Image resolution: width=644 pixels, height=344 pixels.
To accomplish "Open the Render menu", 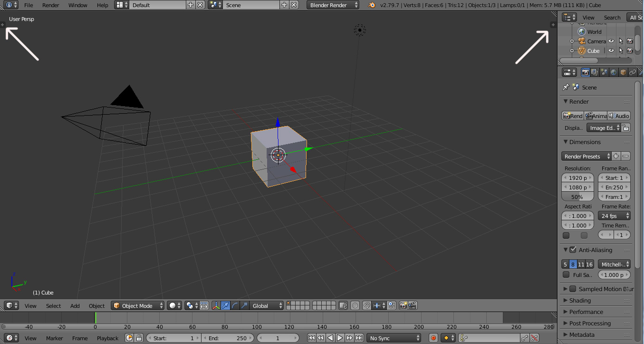I will [51, 5].
